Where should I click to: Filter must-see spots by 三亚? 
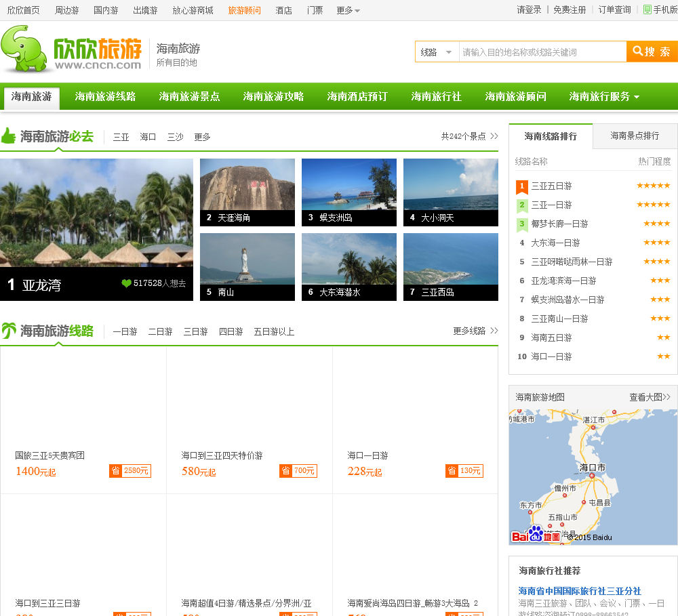pyautogui.click(x=121, y=137)
